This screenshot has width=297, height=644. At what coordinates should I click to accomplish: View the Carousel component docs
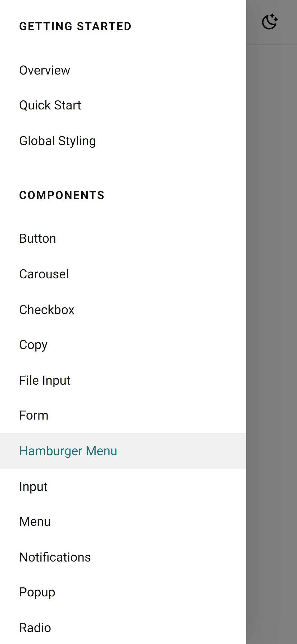click(x=44, y=274)
